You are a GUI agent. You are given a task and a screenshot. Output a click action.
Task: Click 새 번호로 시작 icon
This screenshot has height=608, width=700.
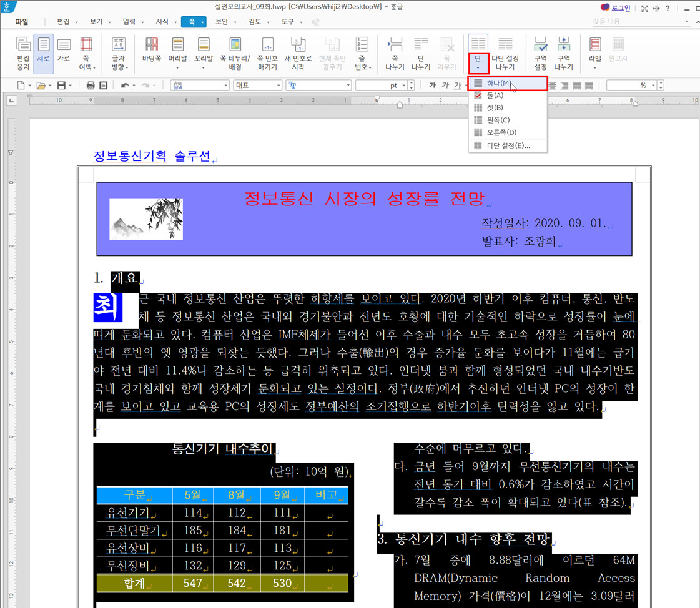click(x=298, y=54)
